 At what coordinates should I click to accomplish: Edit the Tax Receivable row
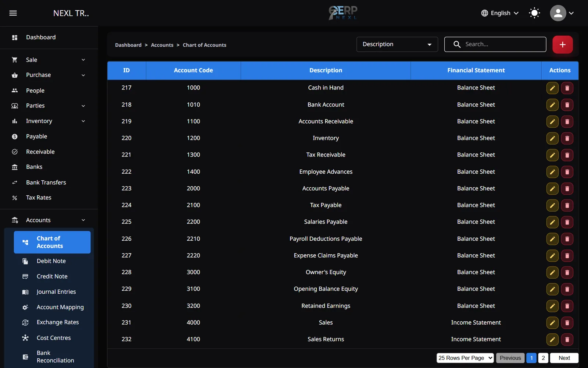click(552, 155)
